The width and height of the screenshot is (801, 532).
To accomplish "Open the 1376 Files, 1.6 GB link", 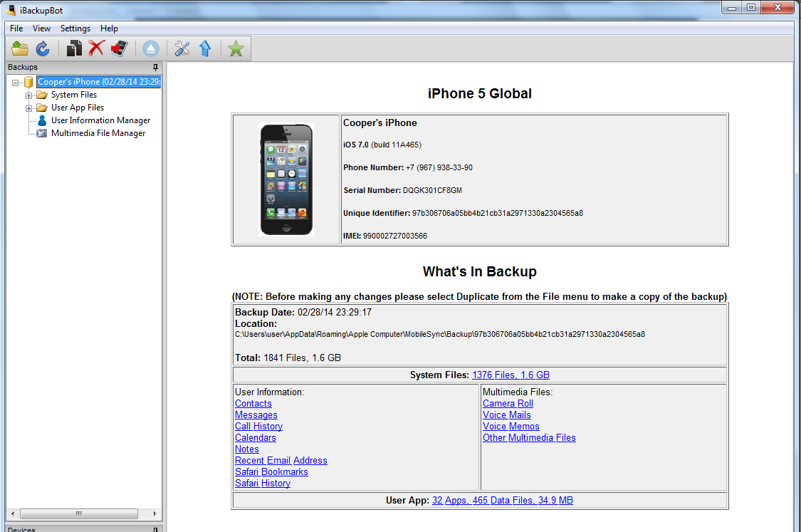I will [x=511, y=375].
